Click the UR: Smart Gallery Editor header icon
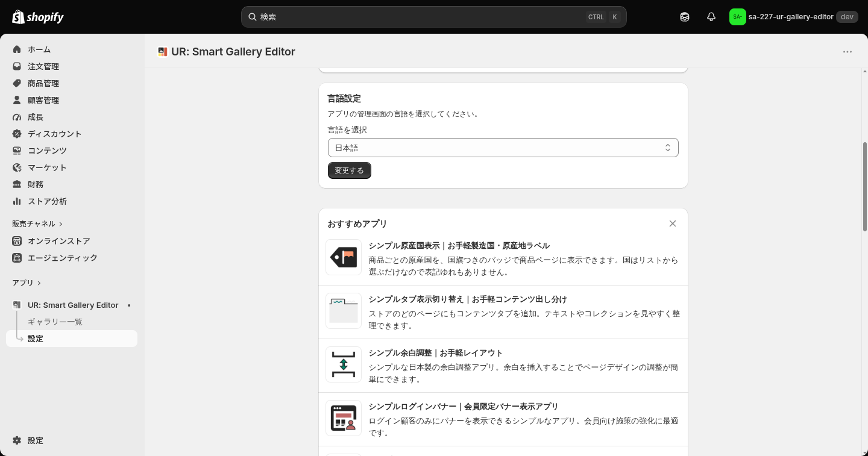Image resolution: width=868 pixels, height=456 pixels. (162, 52)
